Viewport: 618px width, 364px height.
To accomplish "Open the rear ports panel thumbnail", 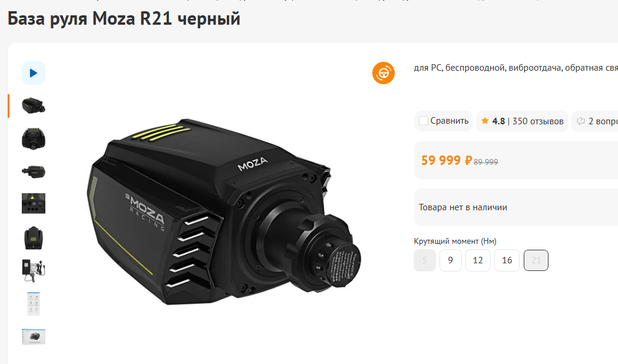I will pyautogui.click(x=34, y=203).
